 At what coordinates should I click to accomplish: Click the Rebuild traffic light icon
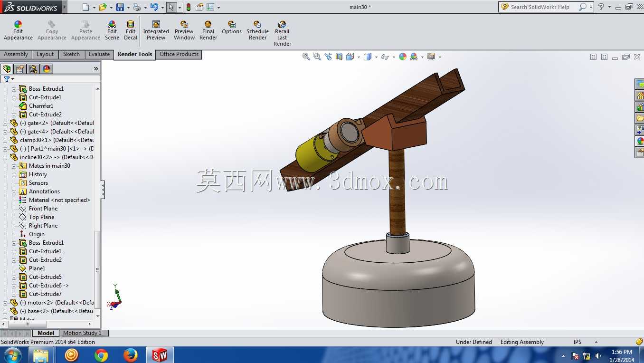coord(189,7)
